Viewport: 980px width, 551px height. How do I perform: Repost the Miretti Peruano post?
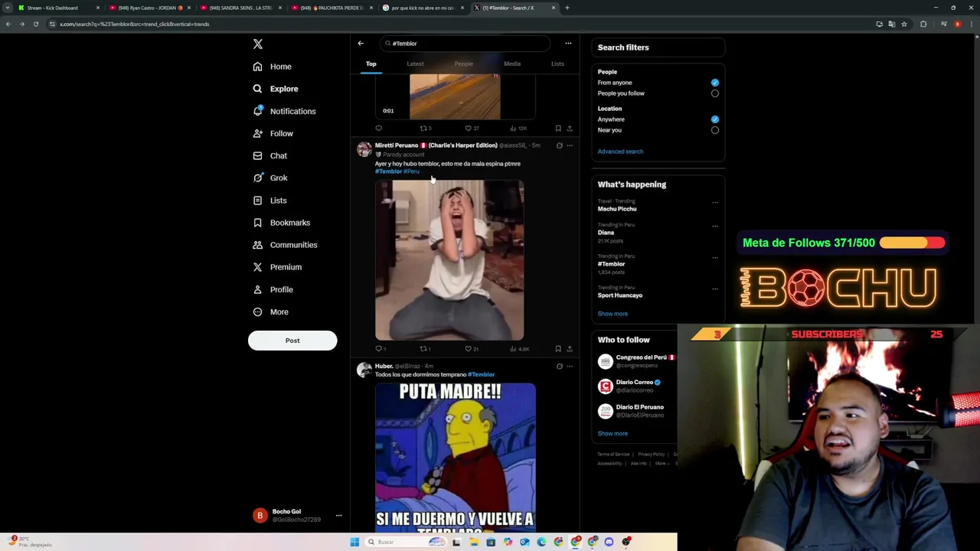425,349
